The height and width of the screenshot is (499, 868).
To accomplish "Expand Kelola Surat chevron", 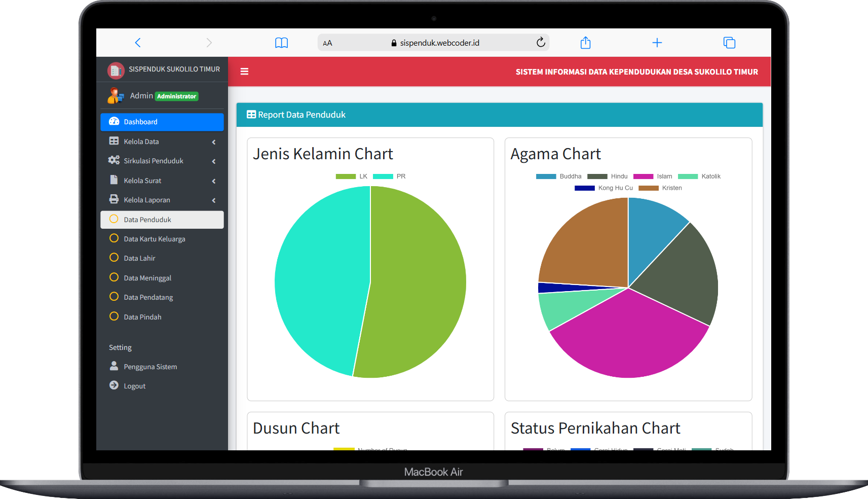I will pos(214,181).
